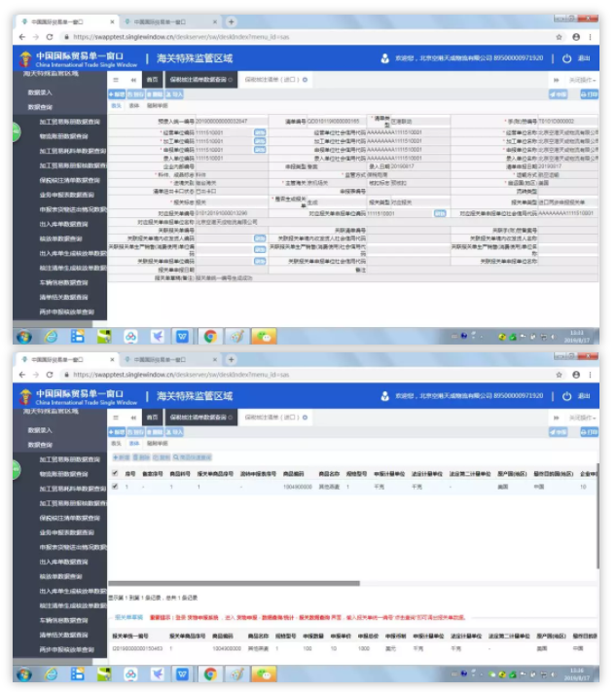
Task: Open the Paint app on bottom taskbar
Action: 236,674
